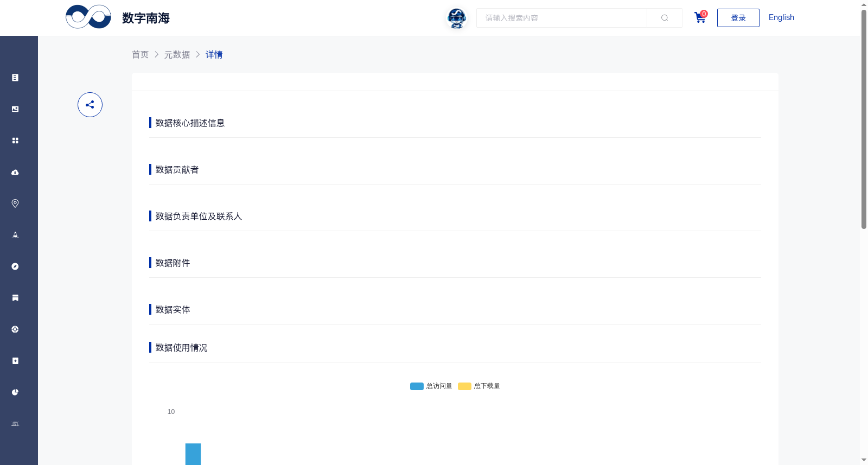Open the document list icon in sidebar
This screenshot has height=465, width=868.
(15, 78)
